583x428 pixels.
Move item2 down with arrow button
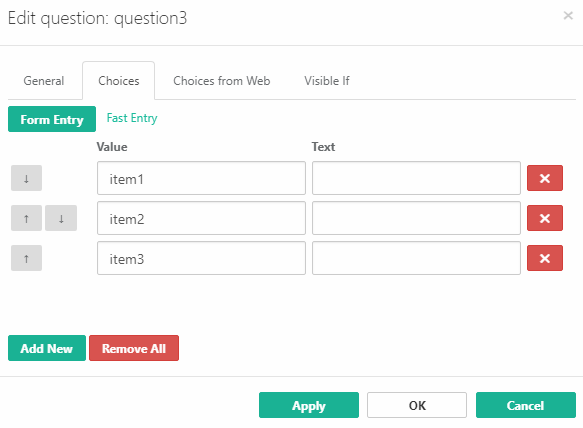61,218
